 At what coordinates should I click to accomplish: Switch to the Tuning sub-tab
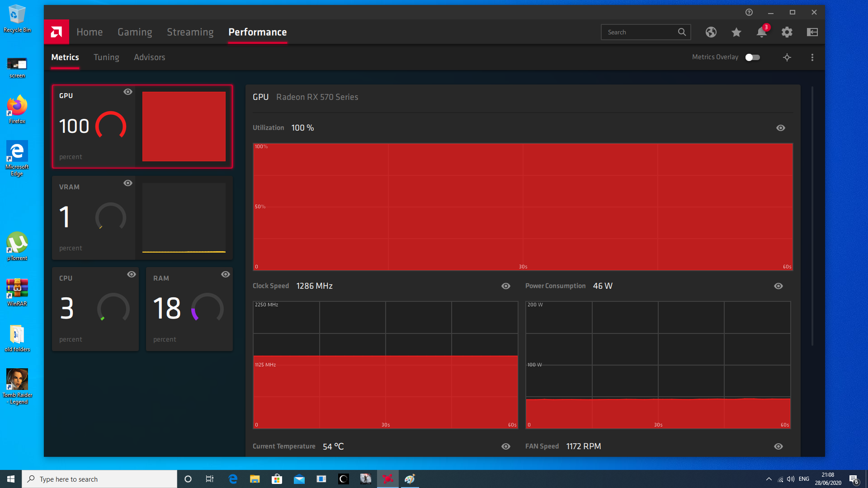[x=106, y=57]
